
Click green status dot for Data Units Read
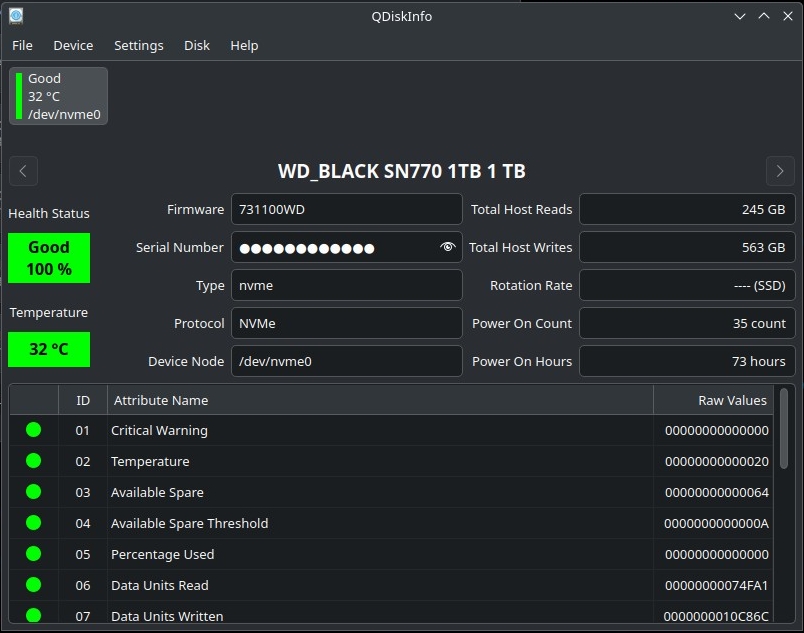coord(33,585)
